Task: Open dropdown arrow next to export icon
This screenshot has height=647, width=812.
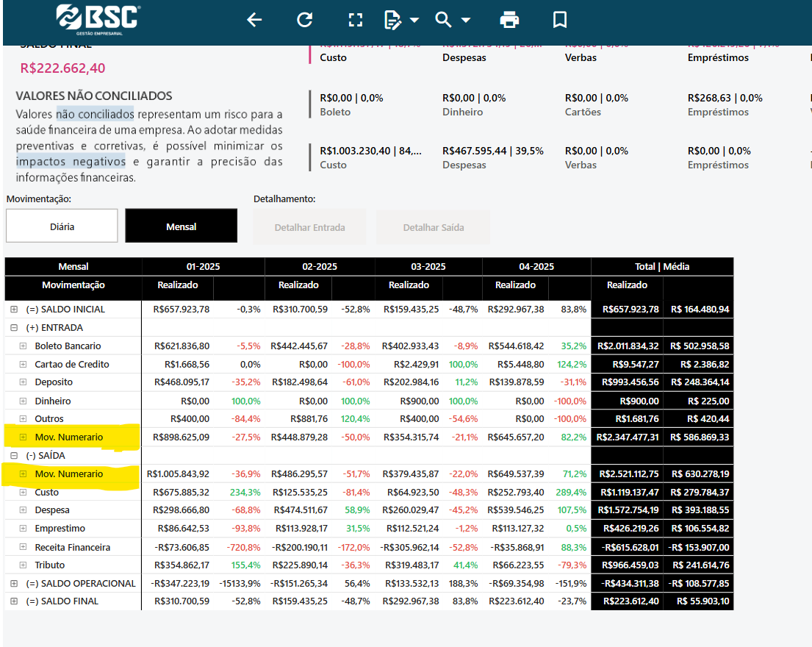Action: [x=414, y=20]
